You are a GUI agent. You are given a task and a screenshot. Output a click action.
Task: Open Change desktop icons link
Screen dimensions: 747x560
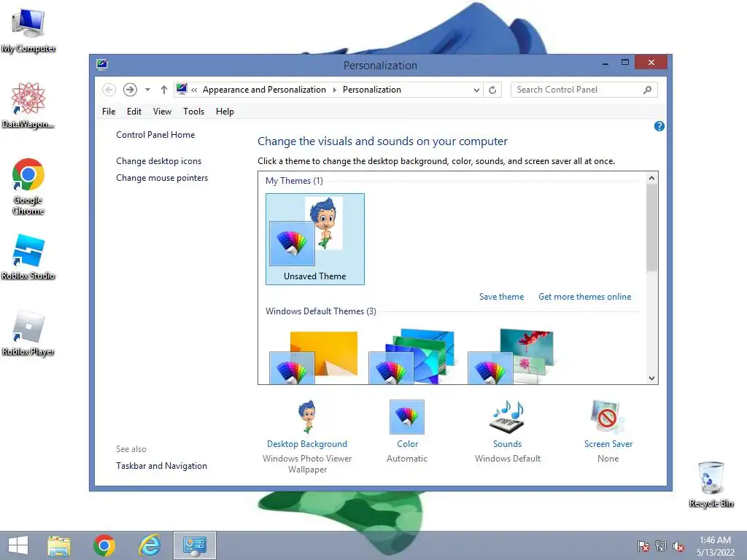[158, 161]
